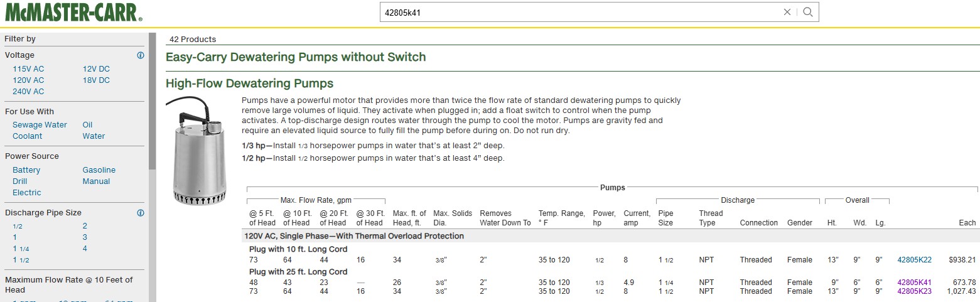Open part number 42805K41
The image size is (980, 302).
(x=914, y=283)
